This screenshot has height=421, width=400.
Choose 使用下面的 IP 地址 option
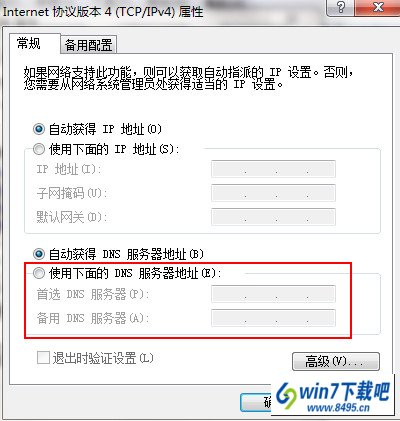[39, 149]
